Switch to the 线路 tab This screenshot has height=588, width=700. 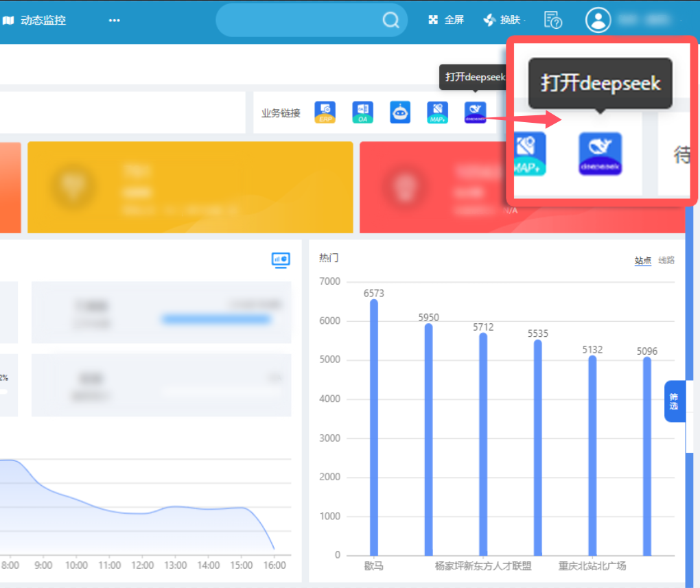[x=666, y=261]
